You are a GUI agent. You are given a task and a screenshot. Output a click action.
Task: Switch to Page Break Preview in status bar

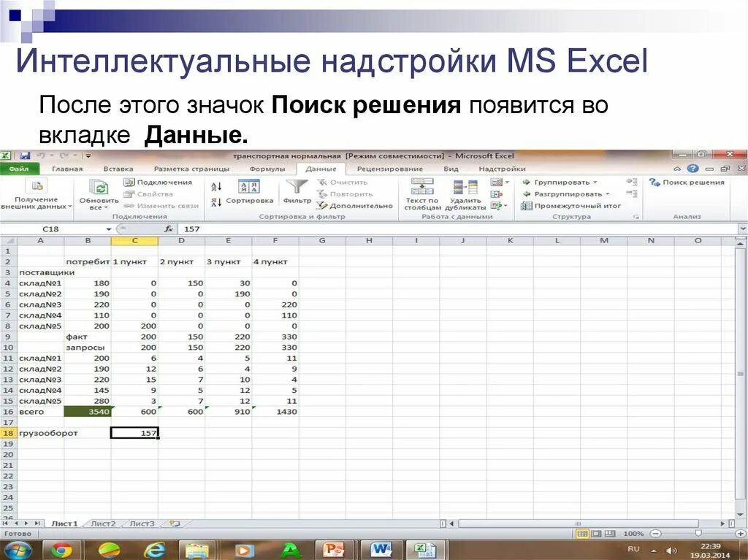(x=610, y=533)
